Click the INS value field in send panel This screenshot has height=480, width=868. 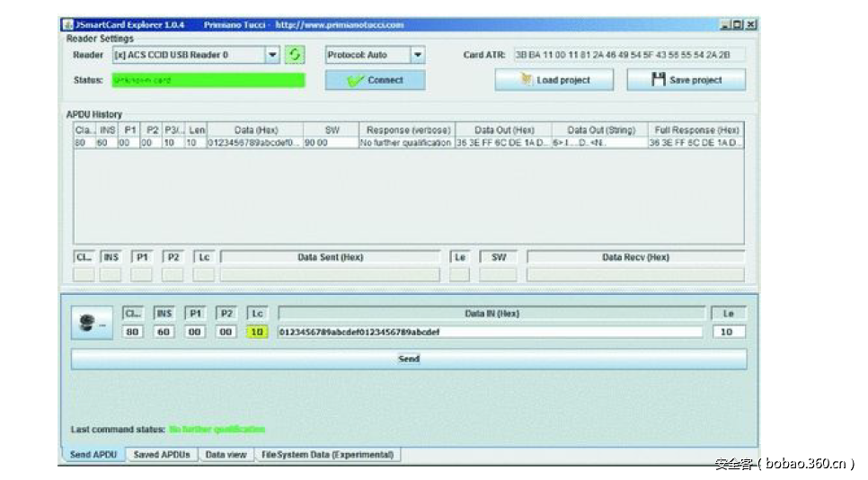pos(164,333)
